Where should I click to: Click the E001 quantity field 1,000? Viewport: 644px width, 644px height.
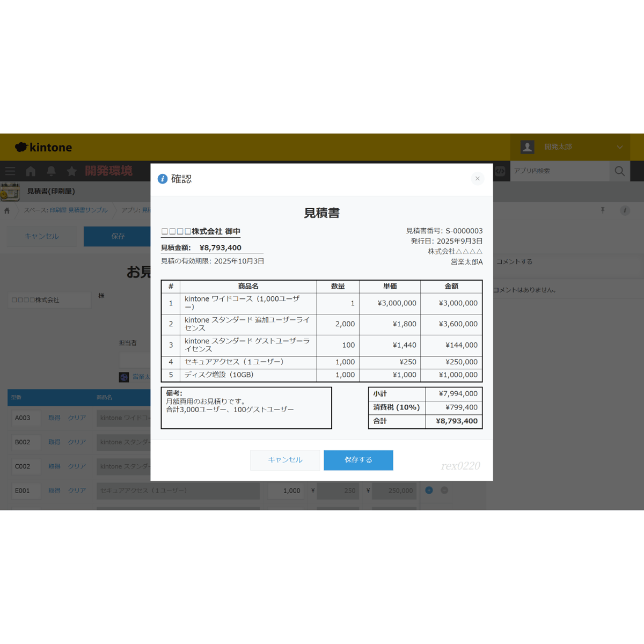[x=286, y=491]
